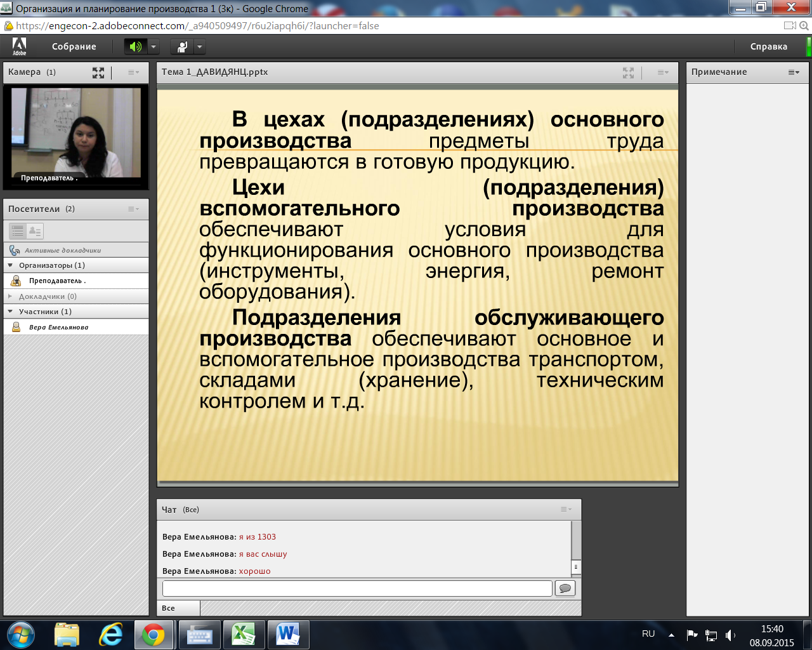812x650 pixels.
Task: Maximize the Камера pod to full screen
Action: pyautogui.click(x=98, y=72)
